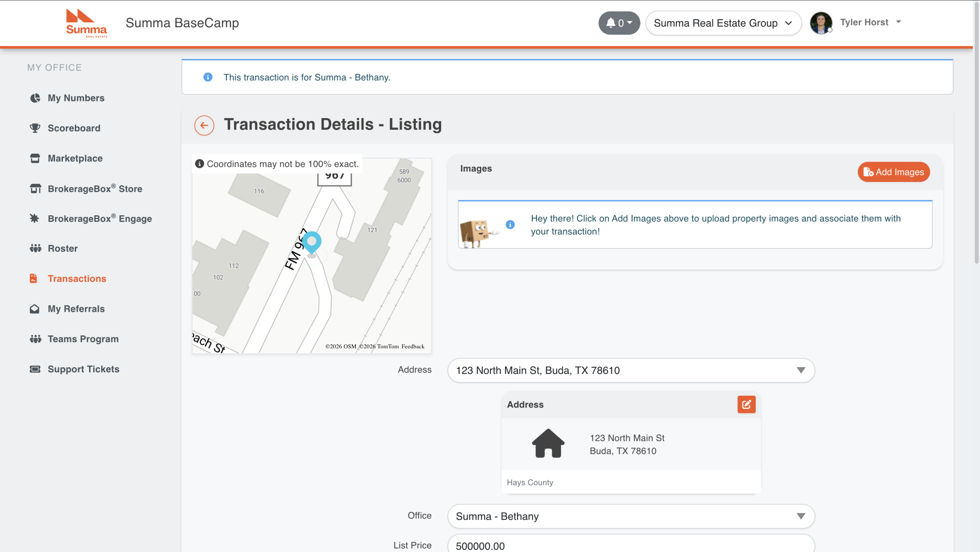Open Teams Program
Image resolution: width=980 pixels, height=552 pixels.
coord(83,339)
